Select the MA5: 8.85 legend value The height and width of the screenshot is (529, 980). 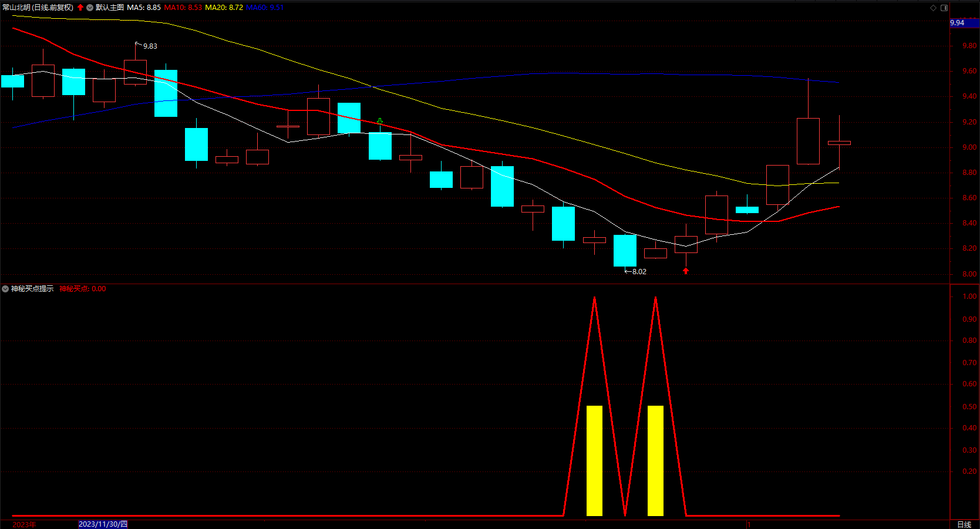(x=144, y=8)
